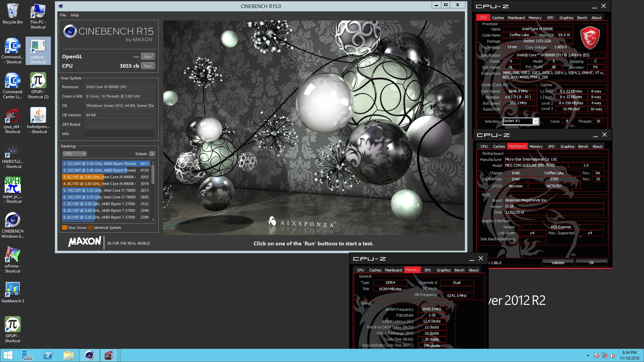
Task: Select the CINEBENCH Windows 64 desktop icon
Action: pyautogui.click(x=12, y=225)
